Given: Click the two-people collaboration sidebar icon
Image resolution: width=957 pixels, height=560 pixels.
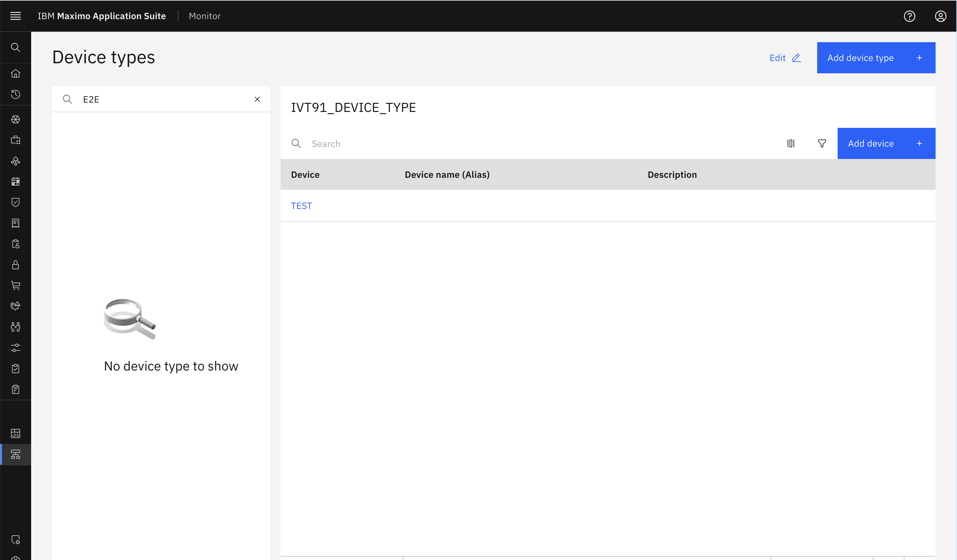Looking at the screenshot, I should (16, 327).
